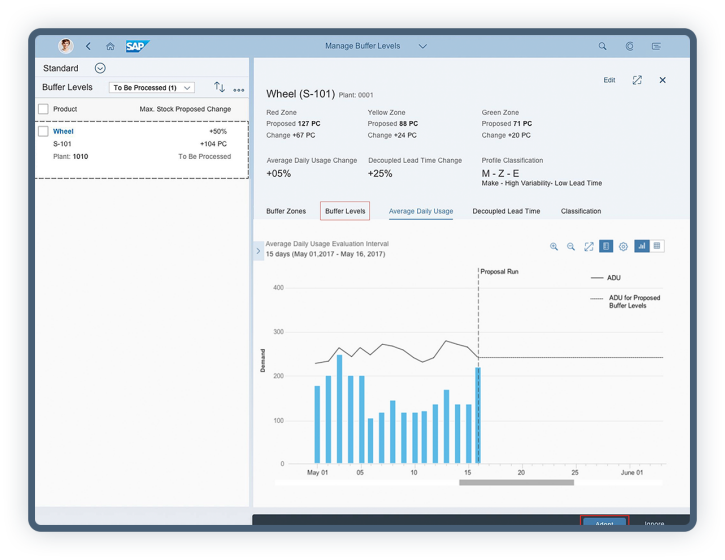Zoom out on the chart

571,246
